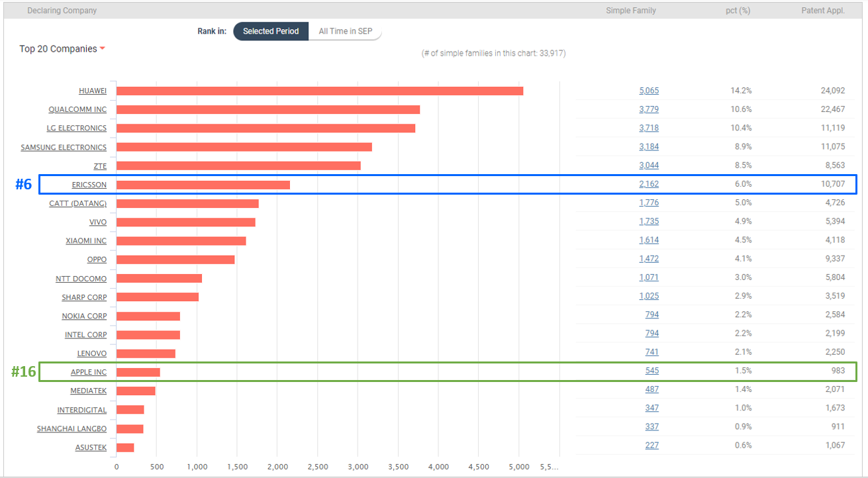This screenshot has width=868, height=478.
Task: Click the Patent Appl. column header
Action: pos(823,11)
